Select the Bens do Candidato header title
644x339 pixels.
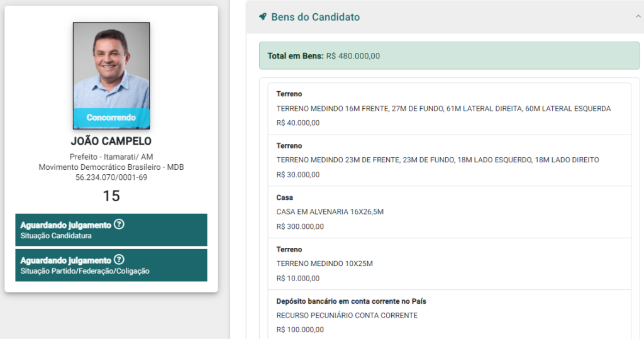point(316,17)
